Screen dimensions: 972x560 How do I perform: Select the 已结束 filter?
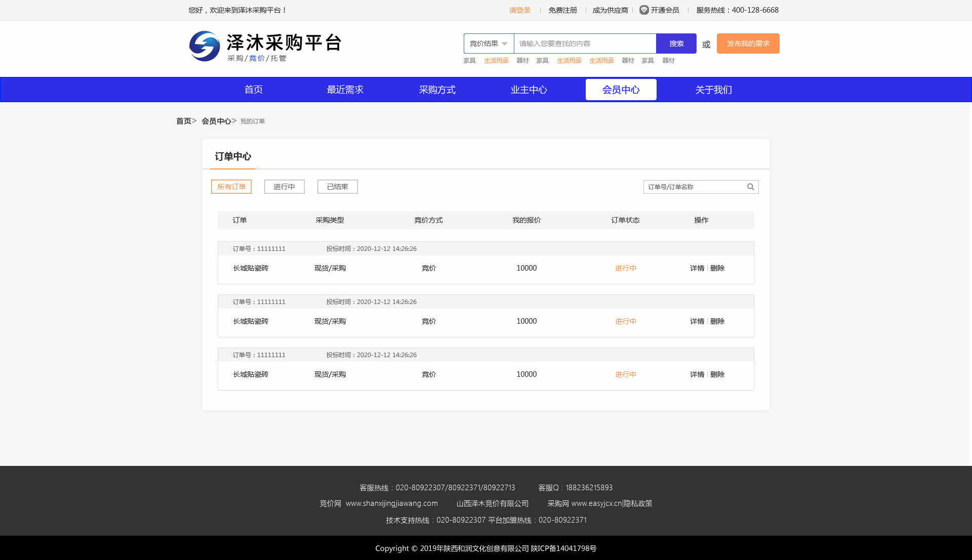coord(337,187)
